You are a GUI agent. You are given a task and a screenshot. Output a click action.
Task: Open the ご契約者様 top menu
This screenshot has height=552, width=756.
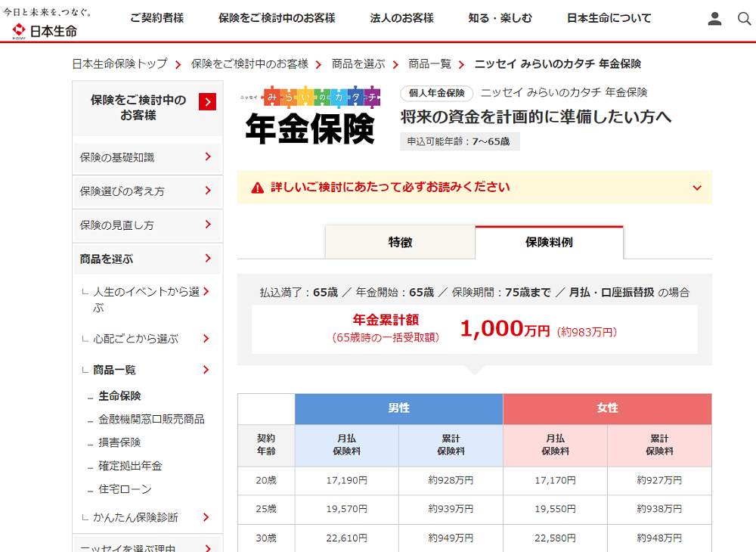tap(157, 18)
